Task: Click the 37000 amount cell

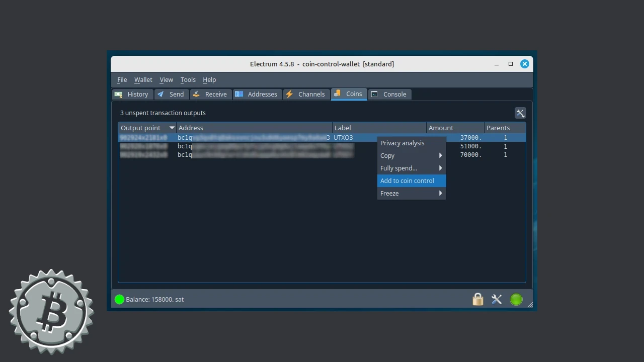Action: coord(471,138)
